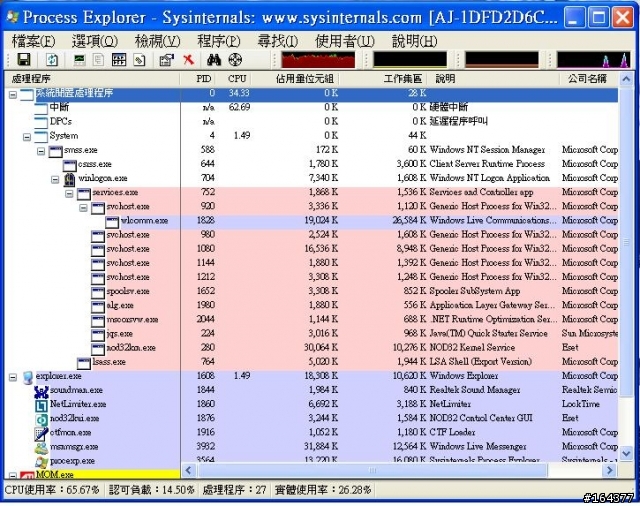Open the 程序(P) Process menu
Screen dimensions: 640x506
[219, 41]
